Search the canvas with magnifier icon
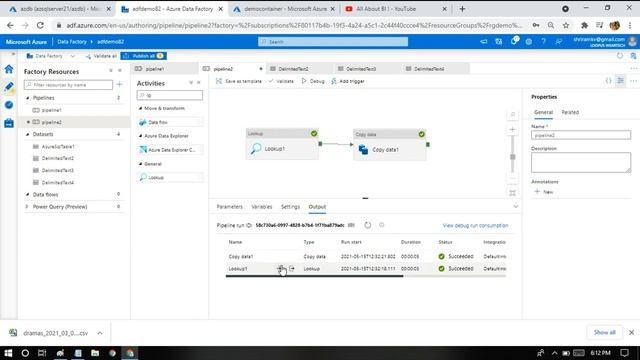 pos(513,115)
